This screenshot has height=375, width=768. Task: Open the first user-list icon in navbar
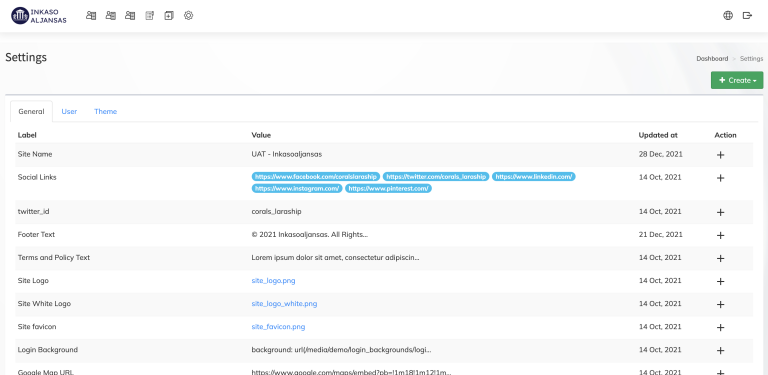(91, 16)
